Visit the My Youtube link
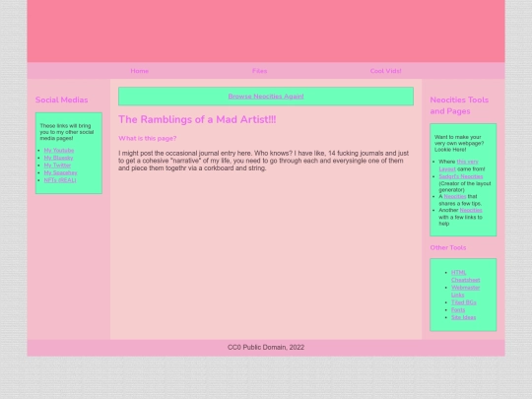This screenshot has height=399, width=532. [x=59, y=151]
